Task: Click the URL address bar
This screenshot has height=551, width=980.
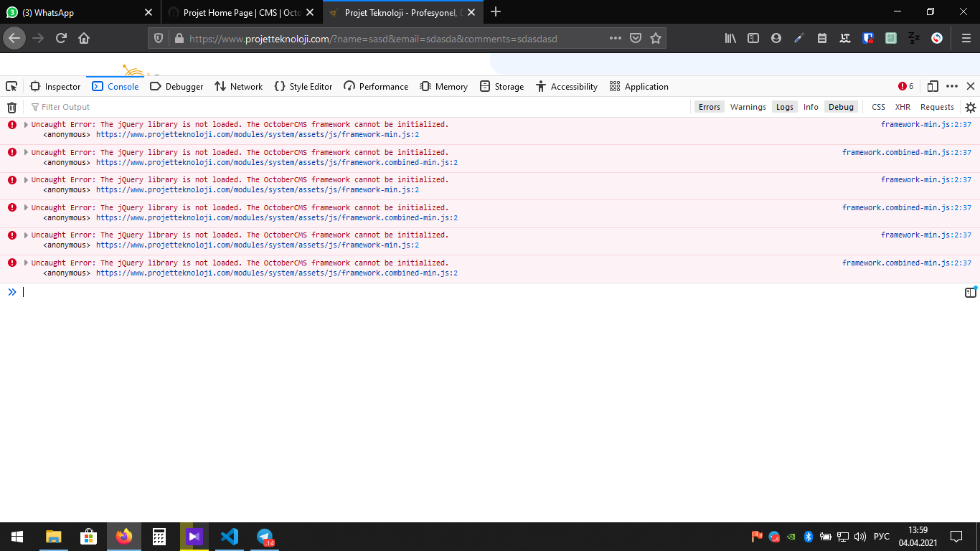Action: click(x=395, y=38)
